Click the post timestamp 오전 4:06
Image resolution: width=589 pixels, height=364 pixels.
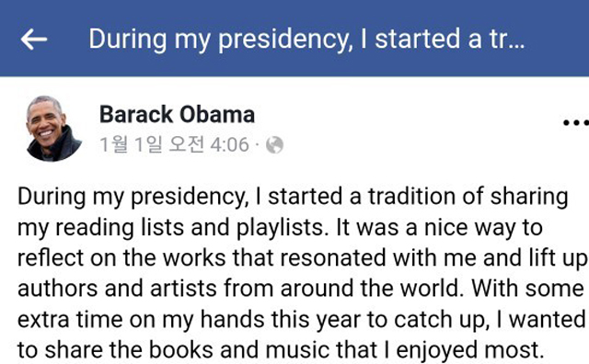pos(209,144)
